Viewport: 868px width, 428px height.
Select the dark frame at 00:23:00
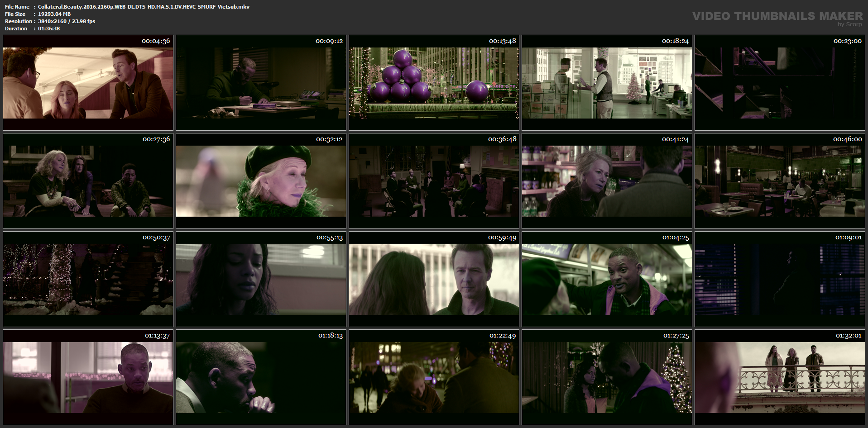(780, 83)
